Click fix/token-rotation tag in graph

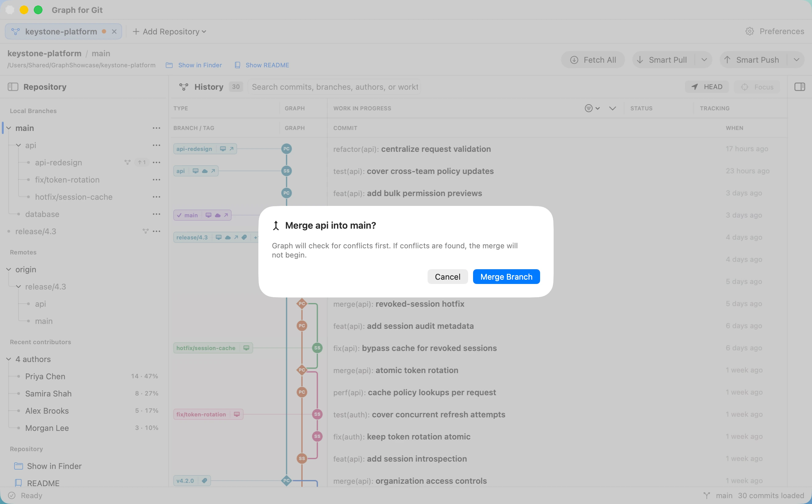point(208,415)
